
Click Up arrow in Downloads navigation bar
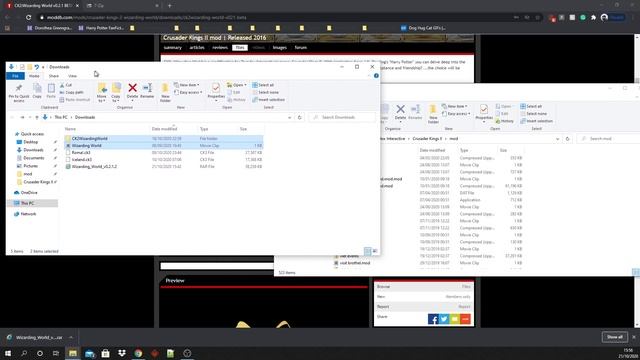pyautogui.click(x=37, y=118)
